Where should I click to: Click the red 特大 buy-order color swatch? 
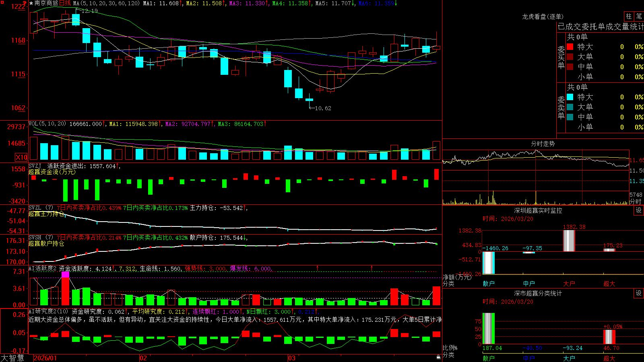[x=570, y=47]
